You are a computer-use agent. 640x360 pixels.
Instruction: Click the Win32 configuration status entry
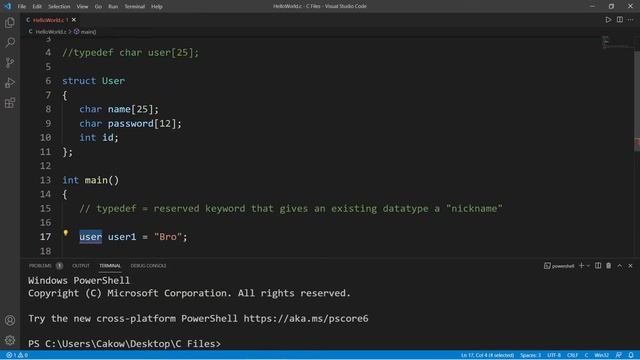point(602,355)
